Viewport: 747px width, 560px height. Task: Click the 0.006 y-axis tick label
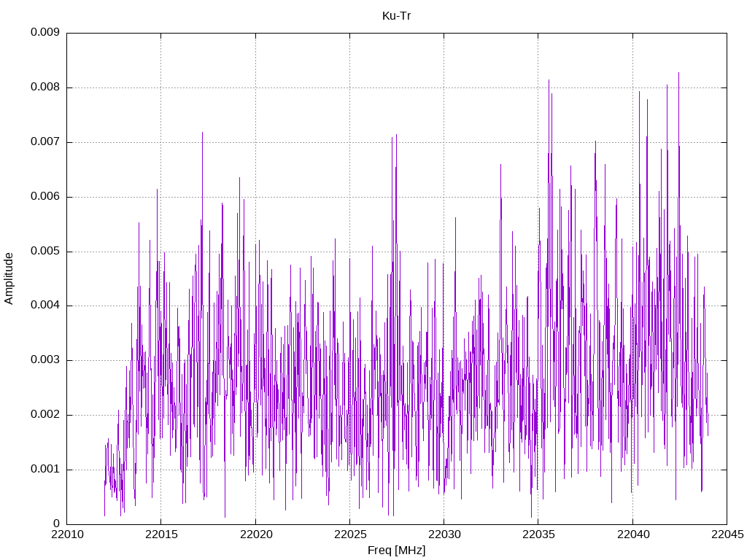44,197
